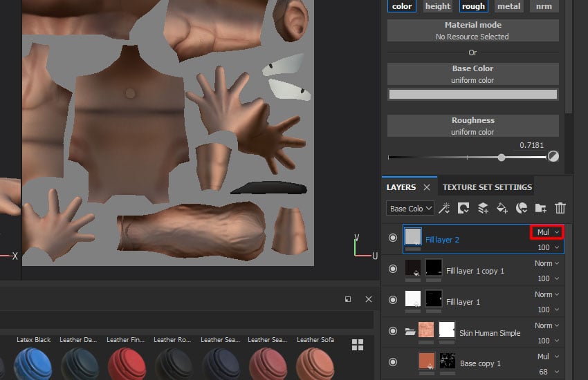Add a new paint layer
588x380 pixels.
(484, 208)
